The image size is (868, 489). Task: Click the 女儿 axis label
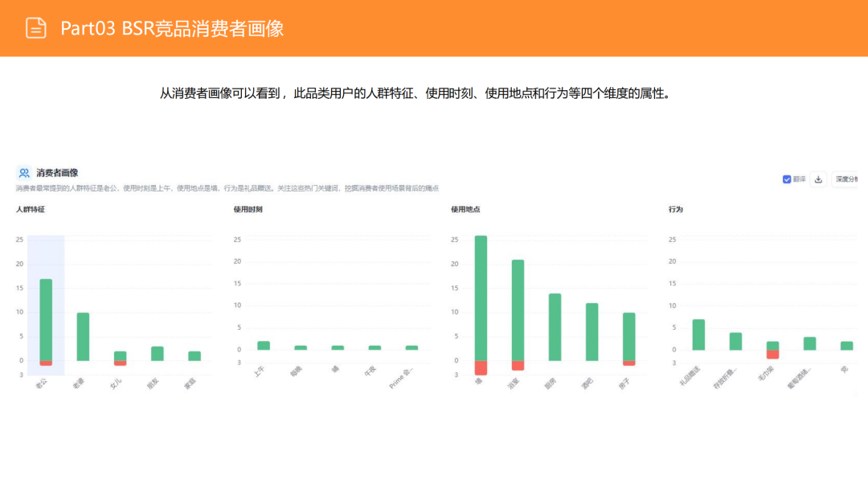click(116, 383)
